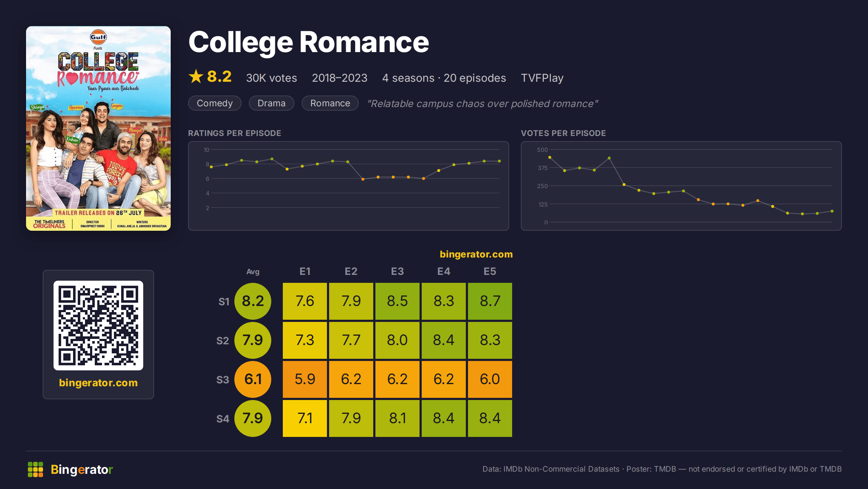Image resolution: width=868 pixels, height=489 pixels.
Task: Select the S1 E5 cell rated 8.7
Action: [490, 301]
